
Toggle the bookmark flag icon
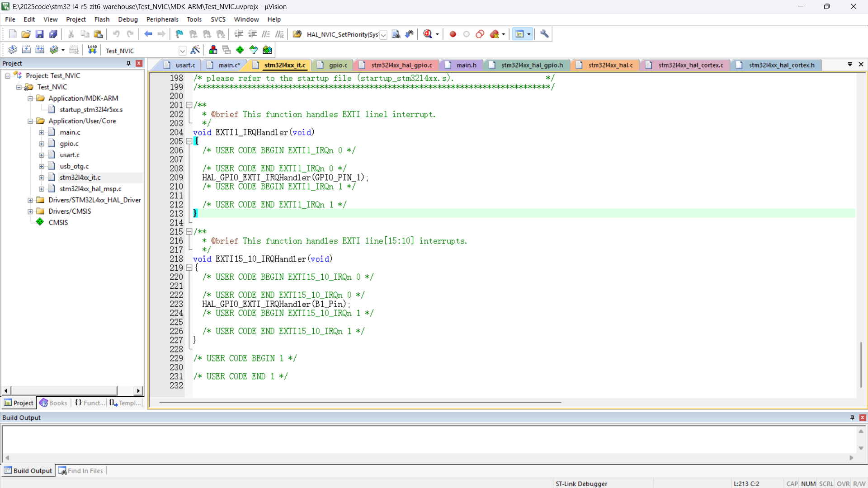pyautogui.click(x=179, y=34)
